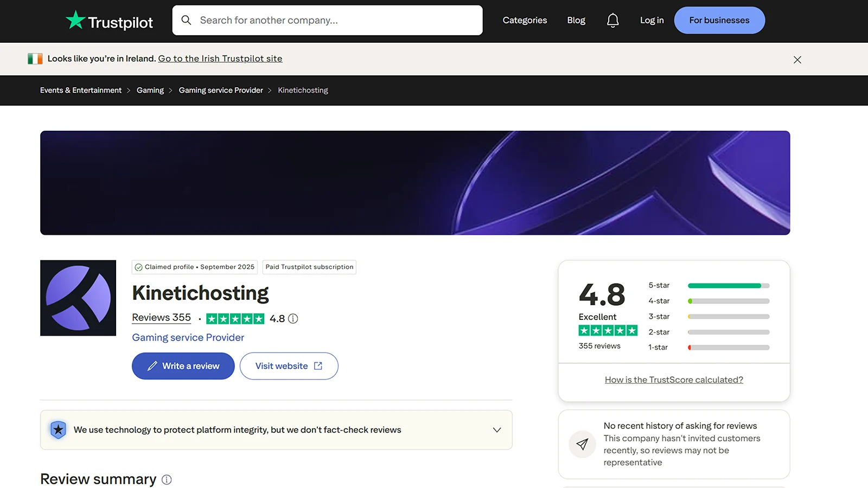Click the Ireland flag icon
This screenshot has width=868, height=488.
(35, 59)
